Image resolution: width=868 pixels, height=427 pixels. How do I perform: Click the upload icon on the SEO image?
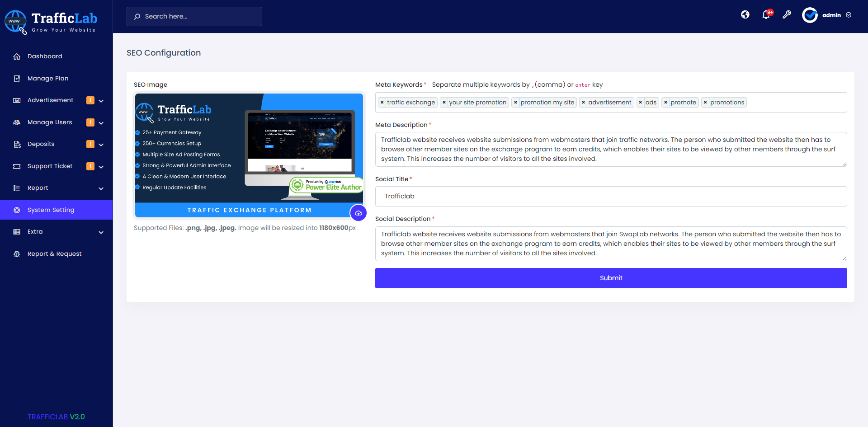359,213
